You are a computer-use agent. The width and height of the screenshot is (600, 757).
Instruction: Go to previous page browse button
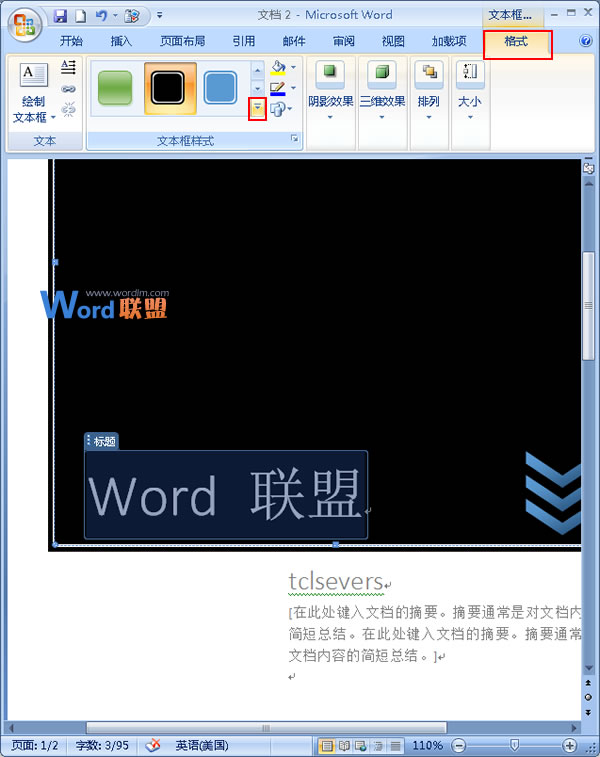tap(588, 683)
